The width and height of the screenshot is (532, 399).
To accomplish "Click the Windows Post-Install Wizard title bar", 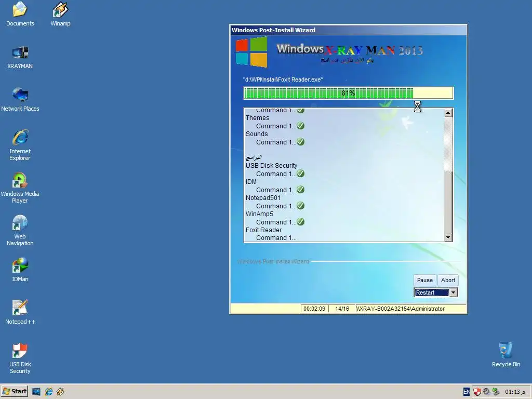I will click(x=349, y=30).
